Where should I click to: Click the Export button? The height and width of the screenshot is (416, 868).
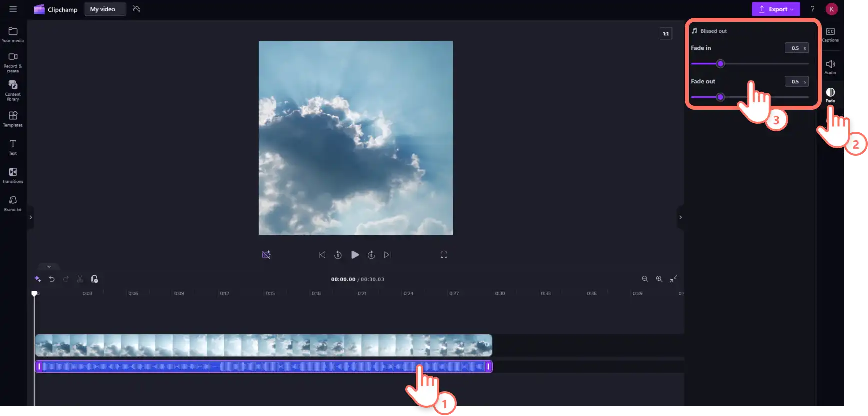click(775, 9)
